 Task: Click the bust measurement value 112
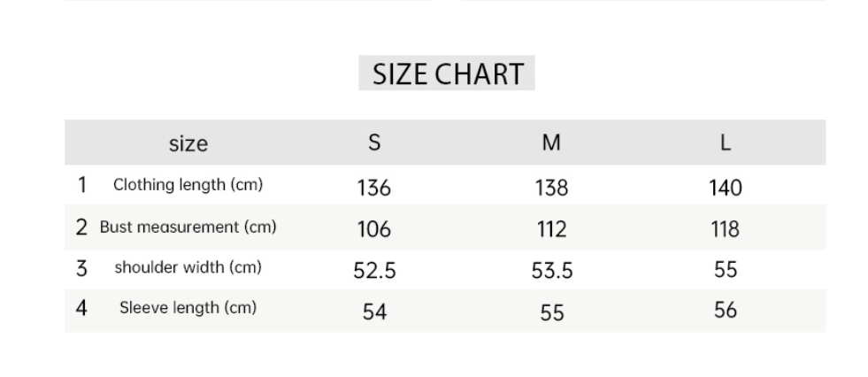pyautogui.click(x=551, y=229)
